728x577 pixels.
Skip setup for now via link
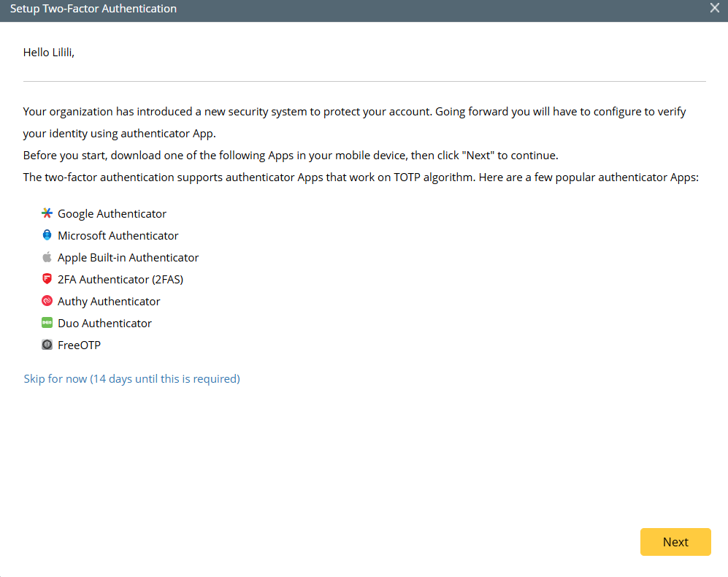[x=131, y=378]
